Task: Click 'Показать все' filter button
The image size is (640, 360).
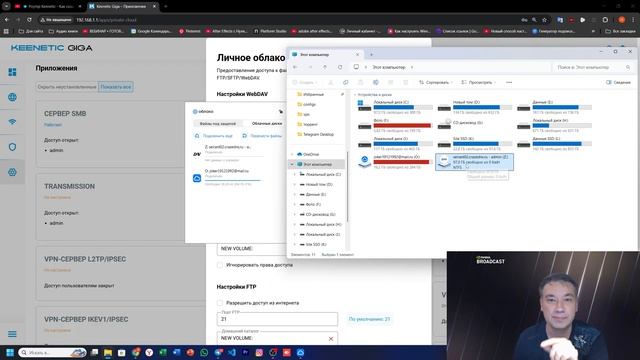Action: [116, 87]
